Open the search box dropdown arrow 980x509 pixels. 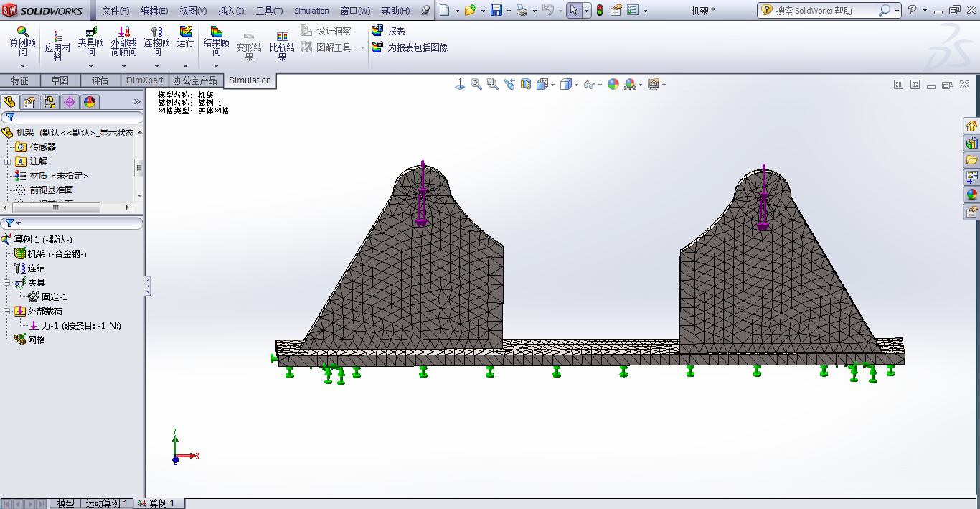point(897,11)
